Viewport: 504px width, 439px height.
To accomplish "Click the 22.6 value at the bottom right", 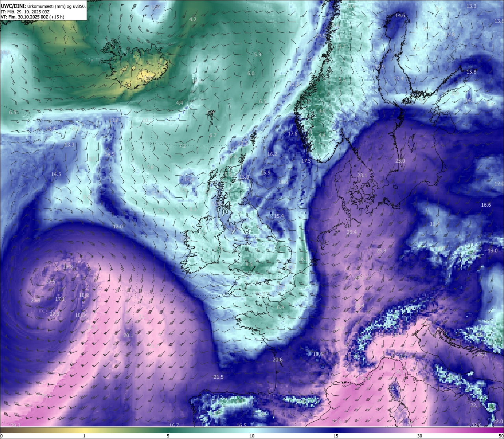I will [476, 425].
